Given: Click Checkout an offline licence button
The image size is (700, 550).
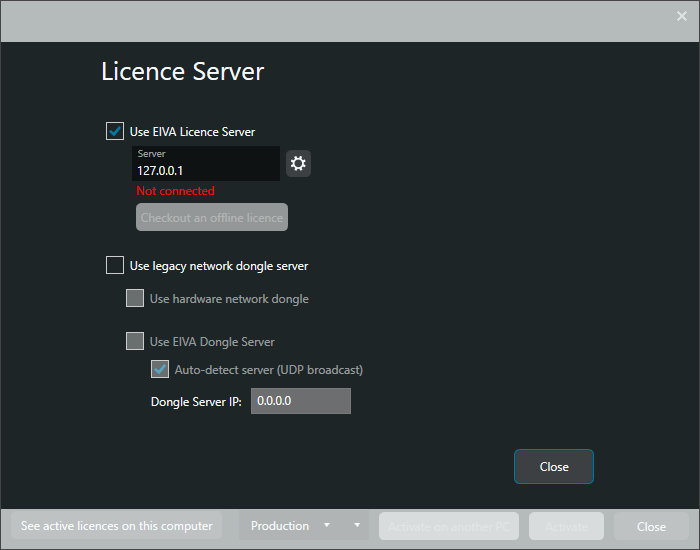Looking at the screenshot, I should (x=212, y=217).
